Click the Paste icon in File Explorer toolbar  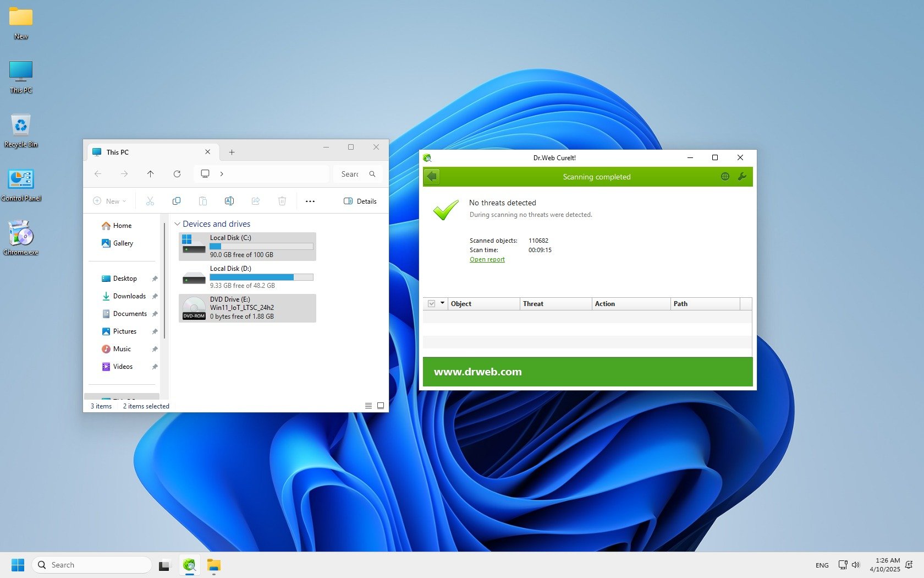point(203,201)
